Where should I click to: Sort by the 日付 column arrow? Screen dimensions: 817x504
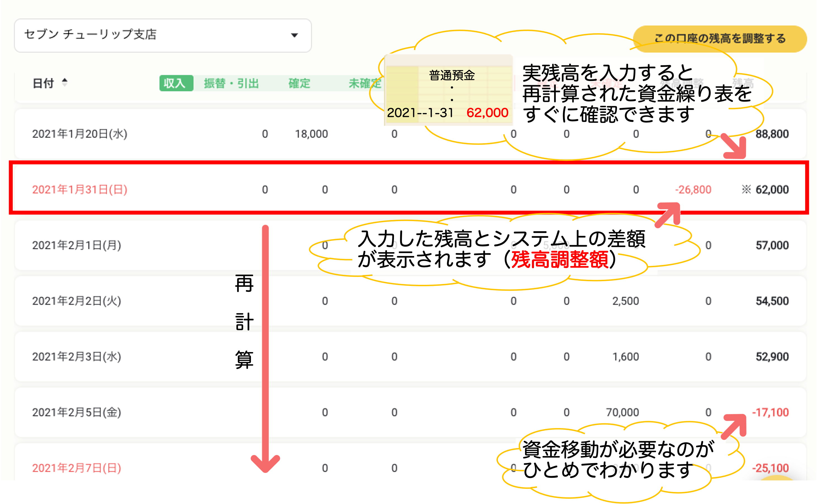65,82
